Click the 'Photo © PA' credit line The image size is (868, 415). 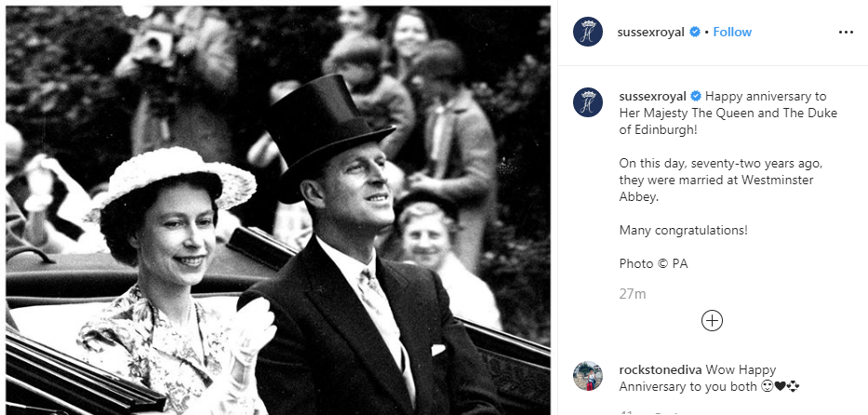click(x=653, y=264)
